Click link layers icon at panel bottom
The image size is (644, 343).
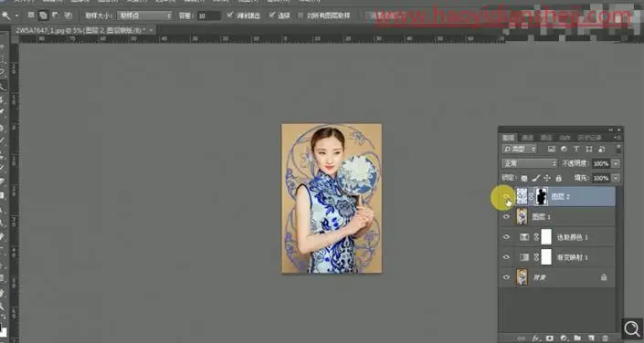click(522, 338)
